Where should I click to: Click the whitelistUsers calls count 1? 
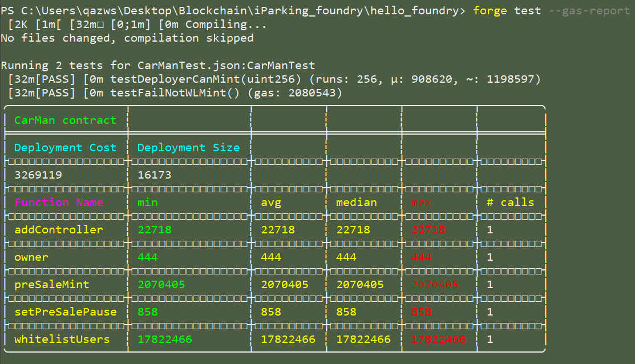490,339
